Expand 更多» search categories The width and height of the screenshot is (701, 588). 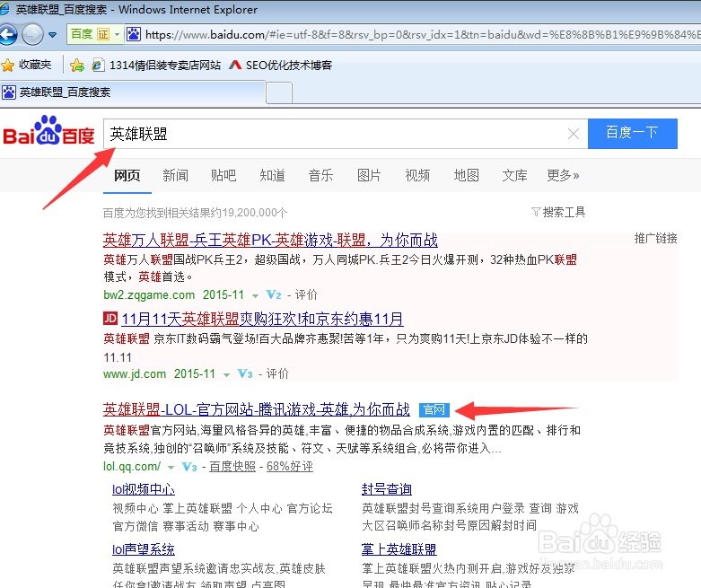(x=563, y=175)
